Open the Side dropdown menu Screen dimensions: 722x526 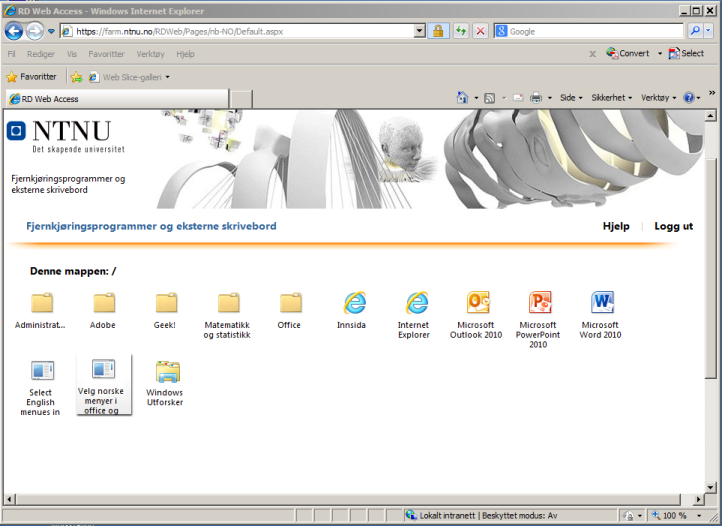pos(571,98)
